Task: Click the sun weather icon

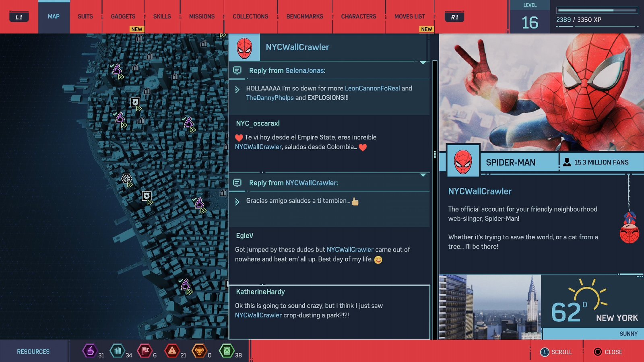Action: 587,294
